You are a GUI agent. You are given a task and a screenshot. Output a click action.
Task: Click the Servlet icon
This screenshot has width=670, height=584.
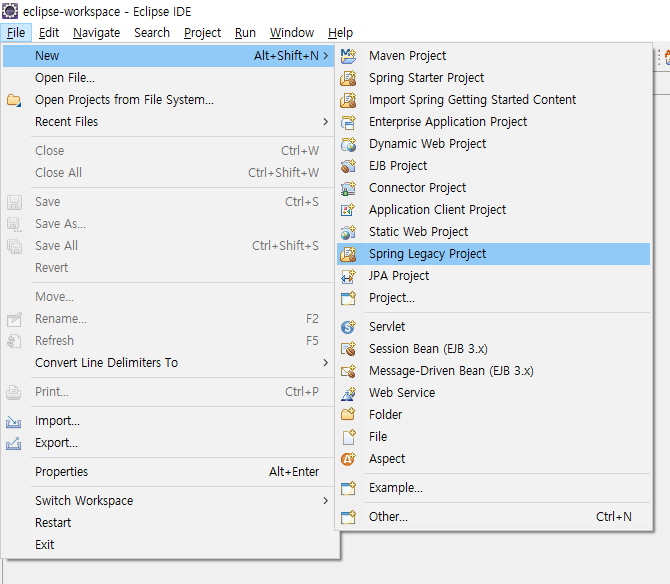click(348, 327)
